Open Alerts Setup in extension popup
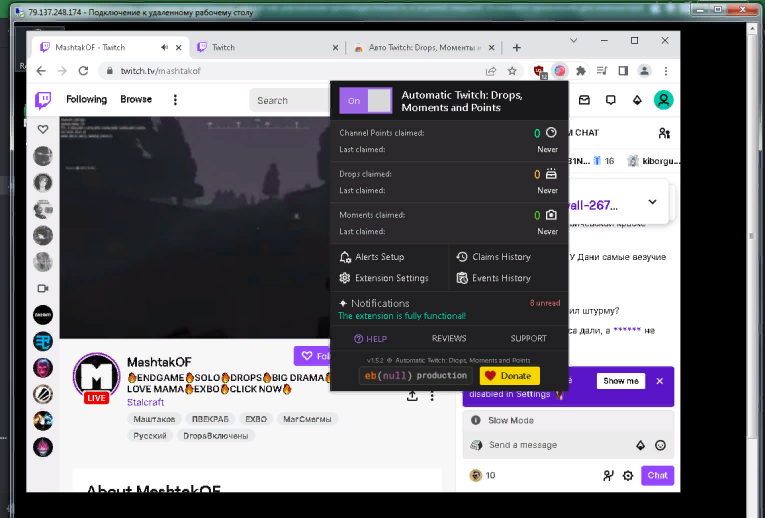 tap(372, 257)
